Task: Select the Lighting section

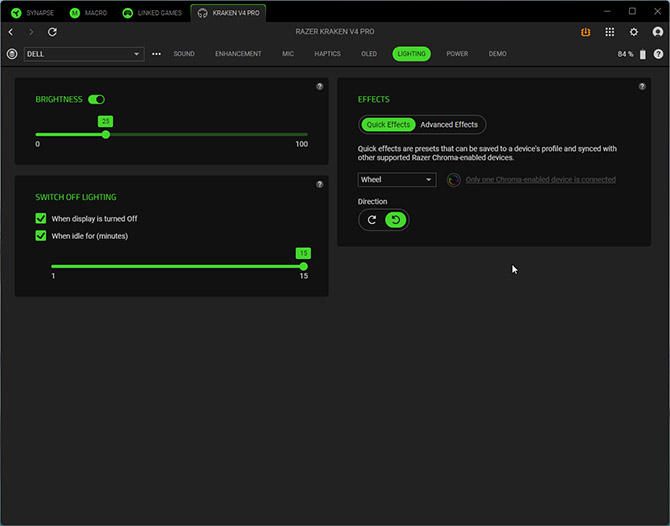Action: click(411, 54)
